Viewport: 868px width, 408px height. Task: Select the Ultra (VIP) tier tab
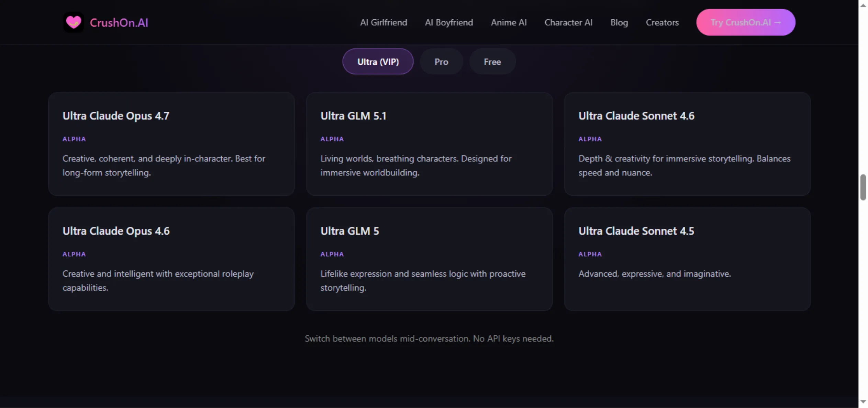pyautogui.click(x=378, y=62)
